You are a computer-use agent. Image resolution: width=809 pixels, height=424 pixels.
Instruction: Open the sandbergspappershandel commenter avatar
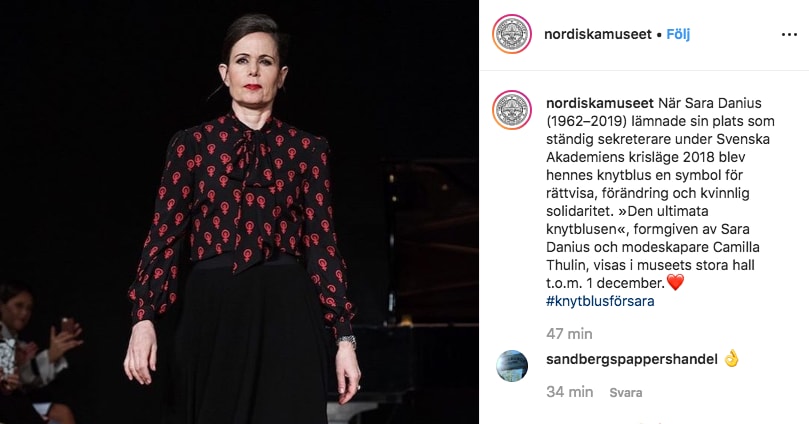(x=512, y=366)
